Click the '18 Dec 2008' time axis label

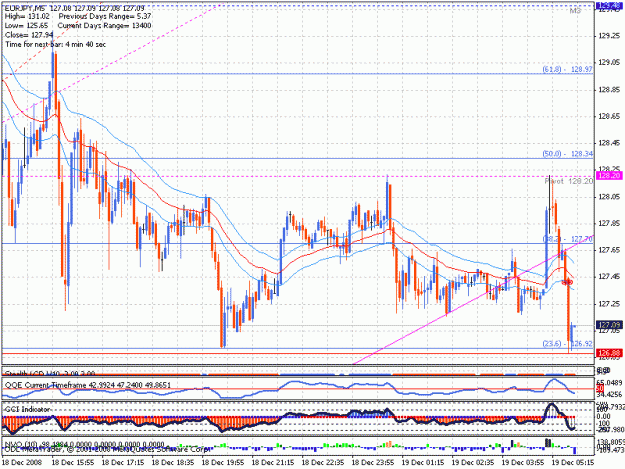22,463
